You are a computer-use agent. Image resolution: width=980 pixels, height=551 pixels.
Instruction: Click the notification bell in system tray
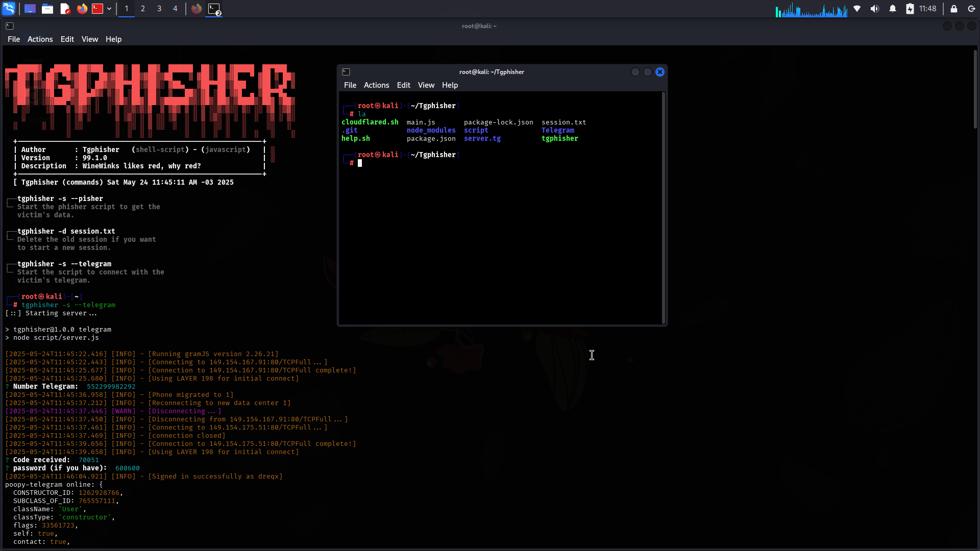point(892,9)
